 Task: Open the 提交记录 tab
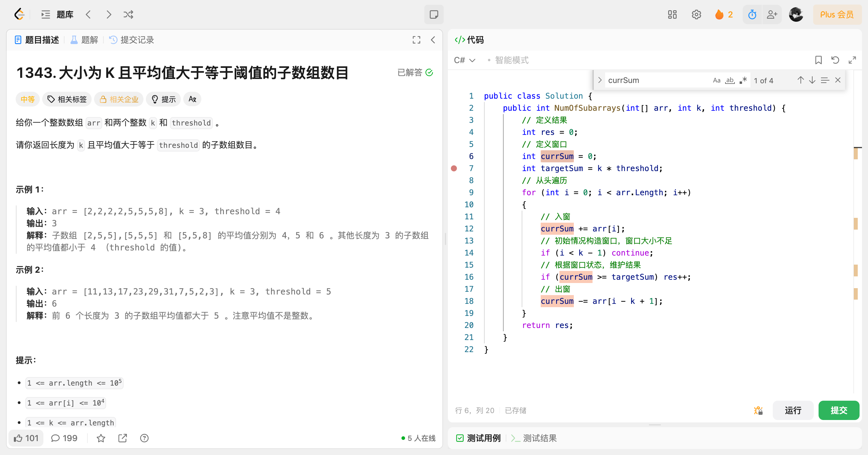coord(132,40)
